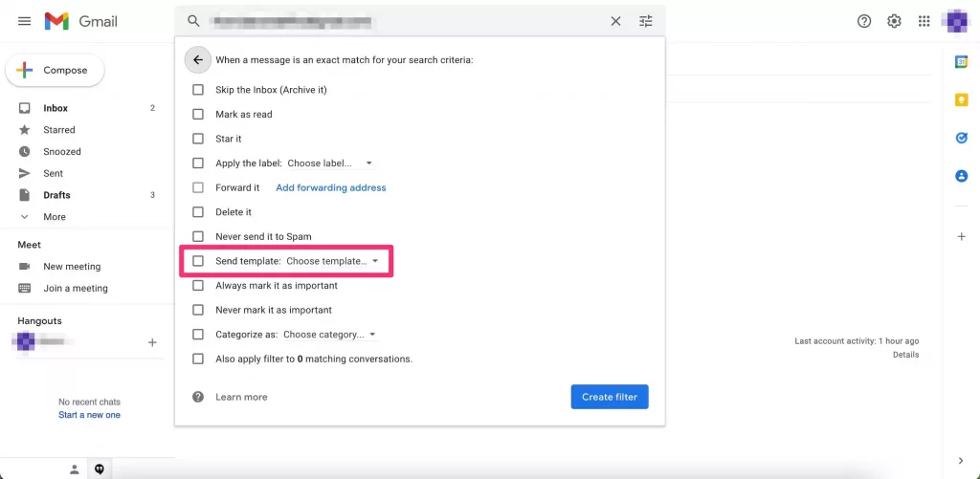Click the back arrow in filter dialog

198,60
